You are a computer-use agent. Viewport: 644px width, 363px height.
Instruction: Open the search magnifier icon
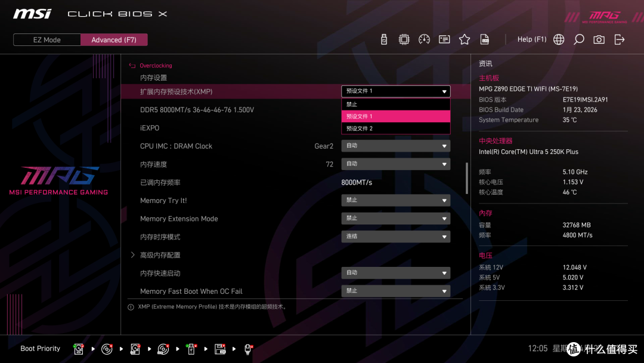point(578,39)
